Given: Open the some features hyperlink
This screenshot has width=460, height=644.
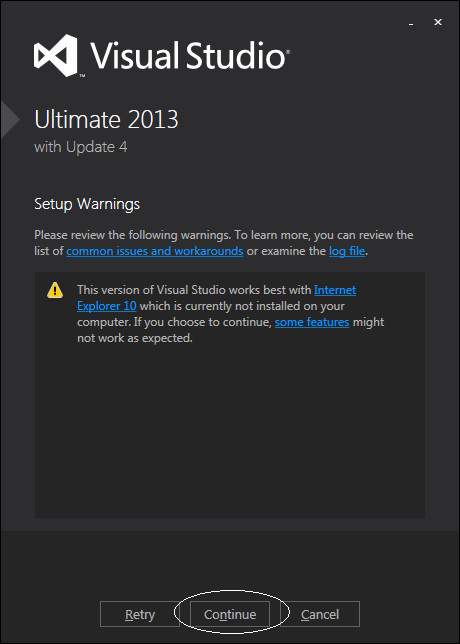Looking at the screenshot, I should 312,322.
